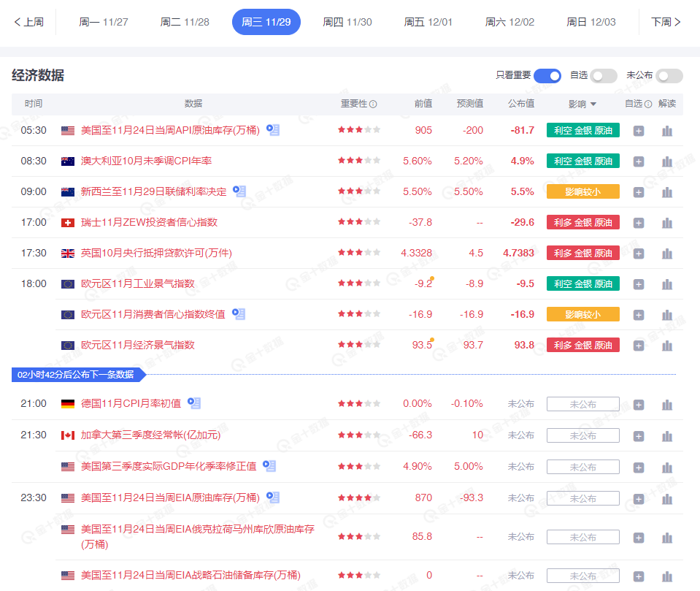Open the note icon next to 新西兰联储利率决定
This screenshot has height=591, width=700.
click(239, 191)
